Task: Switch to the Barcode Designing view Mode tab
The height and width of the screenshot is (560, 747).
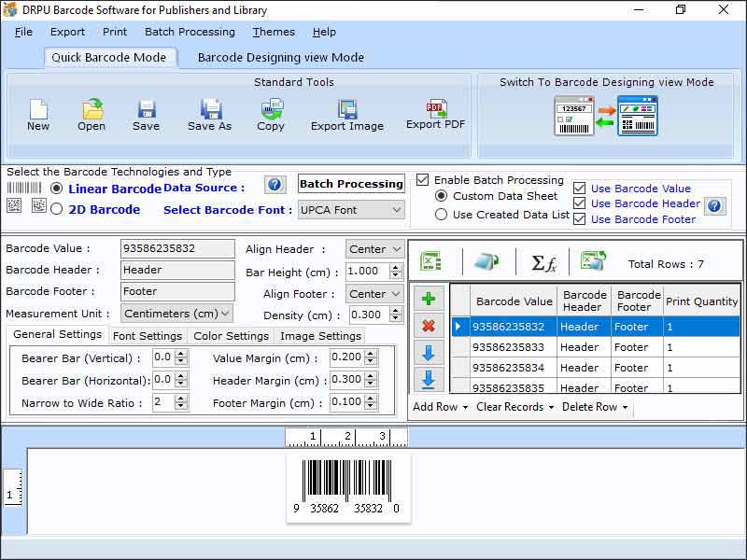Action: point(280,57)
